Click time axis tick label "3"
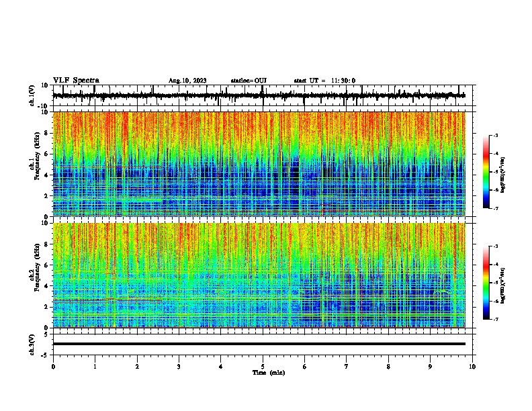532x411 pixels. point(179,367)
